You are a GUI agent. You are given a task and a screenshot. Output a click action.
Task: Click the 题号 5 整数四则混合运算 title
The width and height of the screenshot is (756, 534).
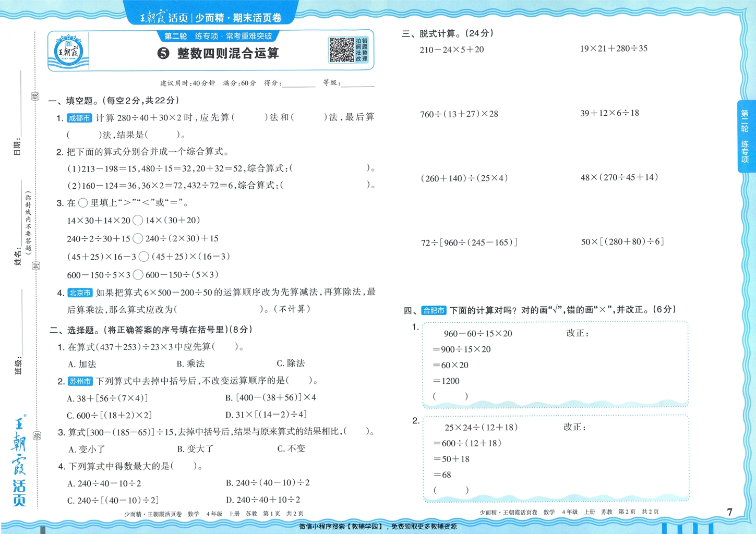219,53
